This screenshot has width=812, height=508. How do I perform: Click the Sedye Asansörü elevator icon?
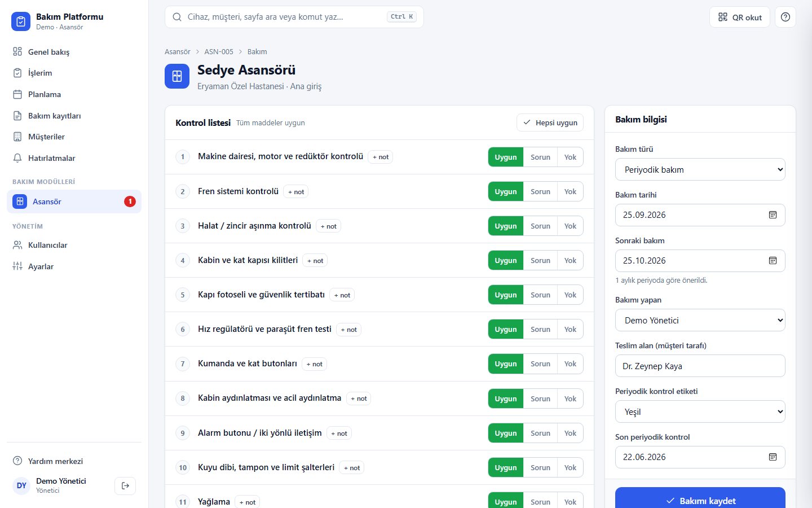177,76
